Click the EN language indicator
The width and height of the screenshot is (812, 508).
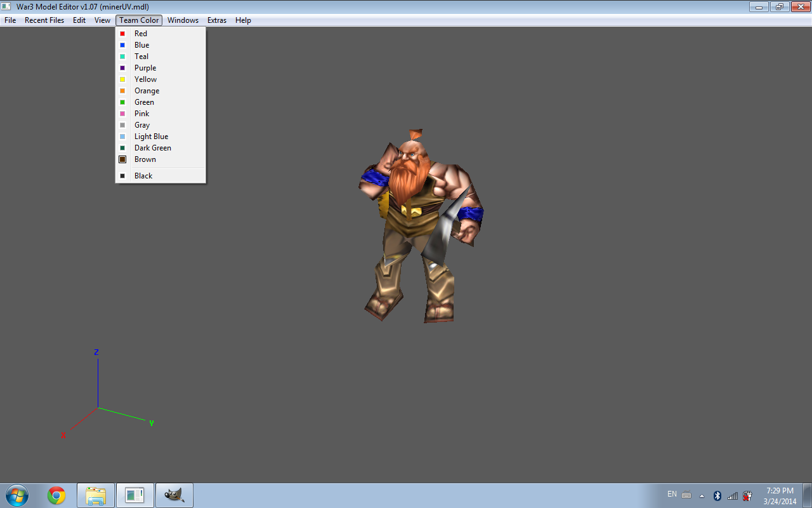(672, 494)
